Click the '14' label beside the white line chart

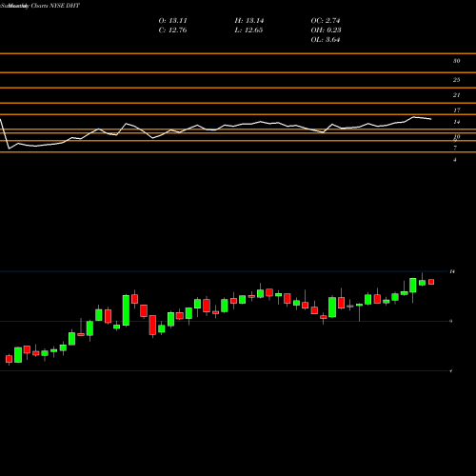456,122
